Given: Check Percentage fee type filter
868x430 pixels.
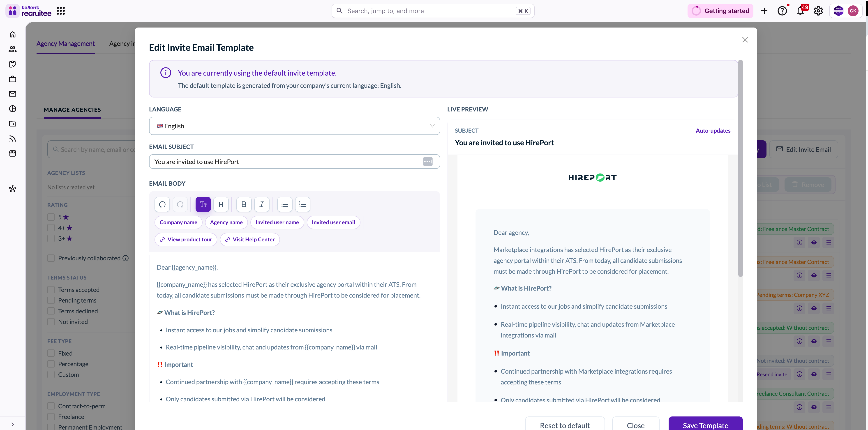Looking at the screenshot, I should [x=51, y=364].
